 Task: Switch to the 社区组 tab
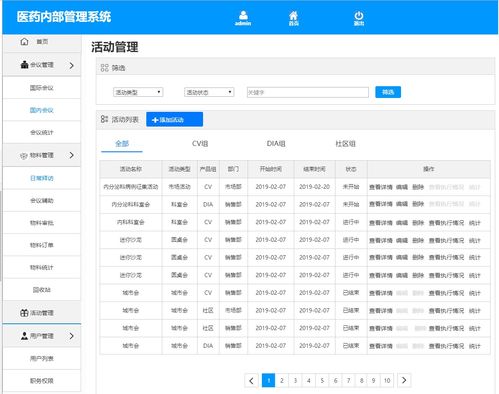coord(346,144)
